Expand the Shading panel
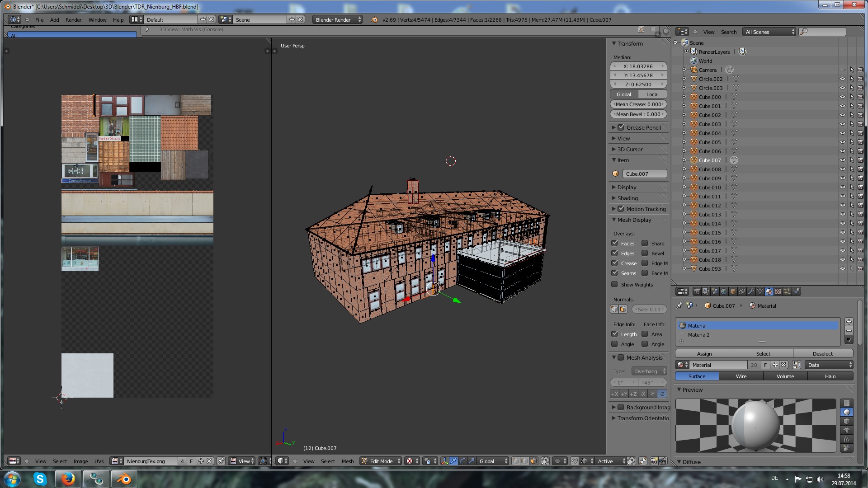Image resolution: width=868 pixels, height=488 pixels. pos(627,198)
